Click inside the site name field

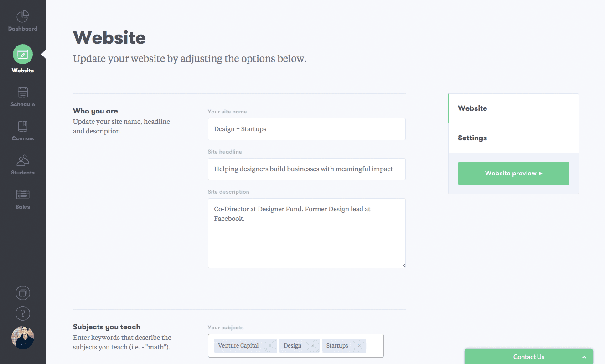[x=306, y=129]
